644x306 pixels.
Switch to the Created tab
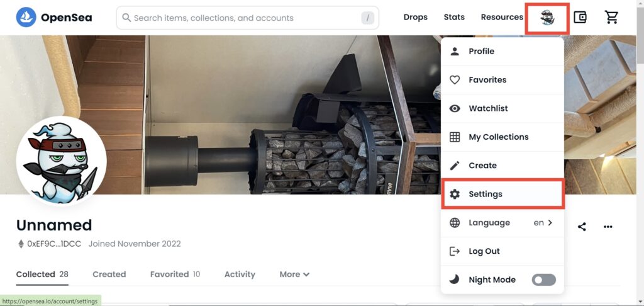pos(109,275)
